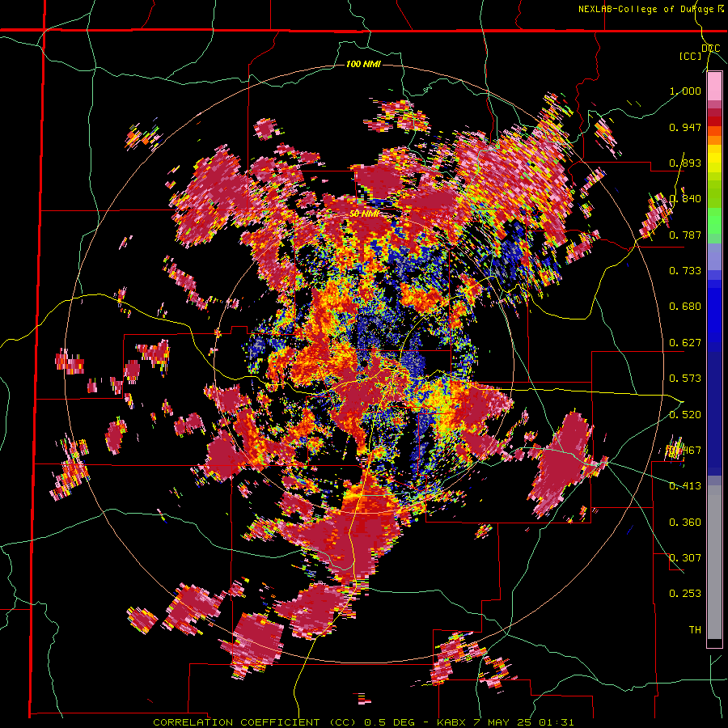Click the 100 NMI range ring label
This screenshot has height=728, width=728.
point(363,64)
